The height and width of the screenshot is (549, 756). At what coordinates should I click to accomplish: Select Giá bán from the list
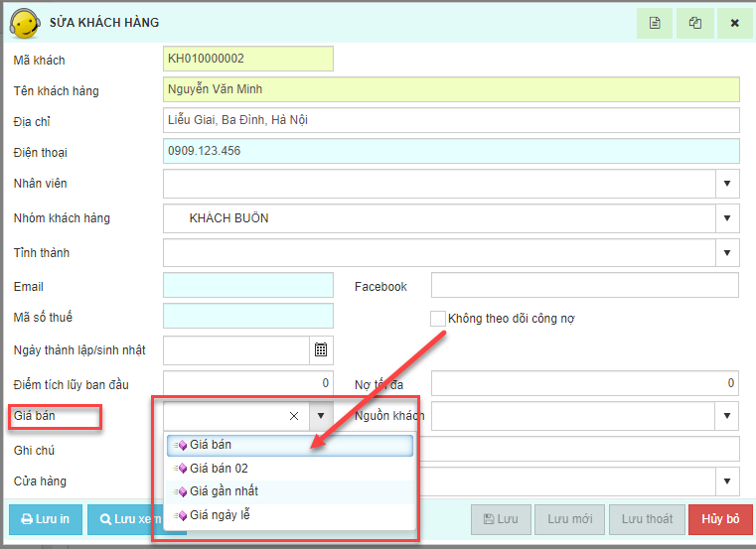tap(211, 445)
